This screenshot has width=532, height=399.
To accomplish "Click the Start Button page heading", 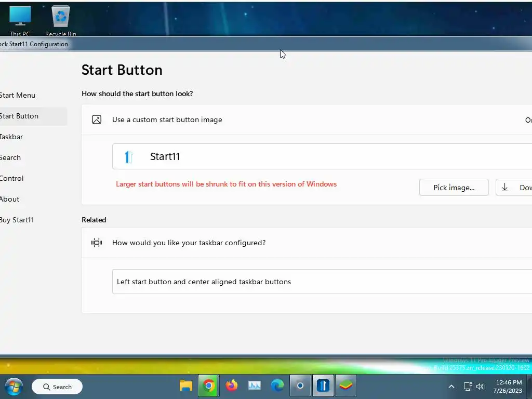I will tap(122, 70).
